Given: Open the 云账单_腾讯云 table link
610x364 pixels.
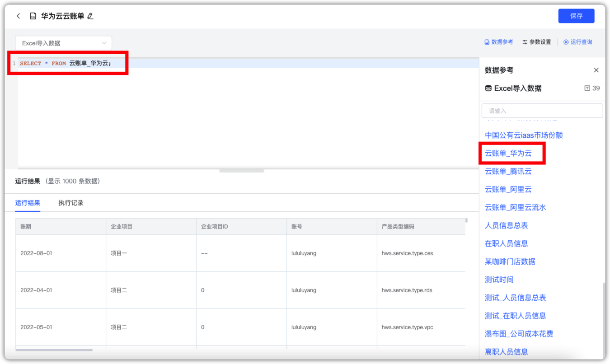Looking at the screenshot, I should point(508,171).
